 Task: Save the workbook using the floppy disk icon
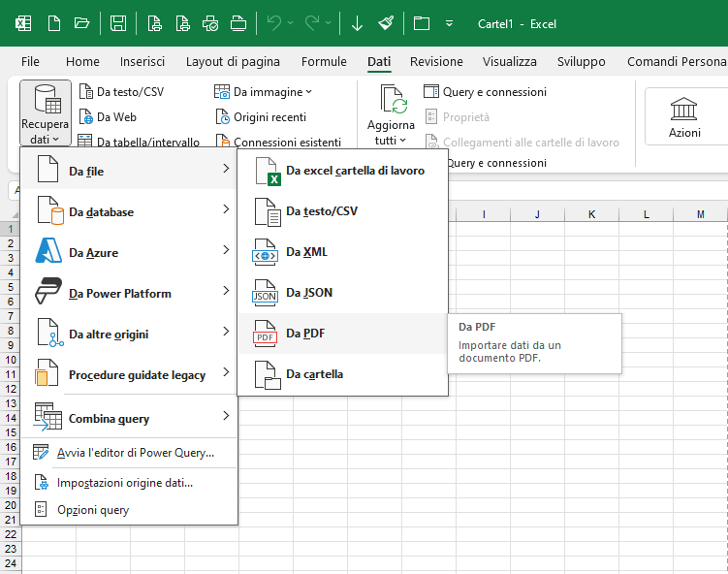point(118,23)
